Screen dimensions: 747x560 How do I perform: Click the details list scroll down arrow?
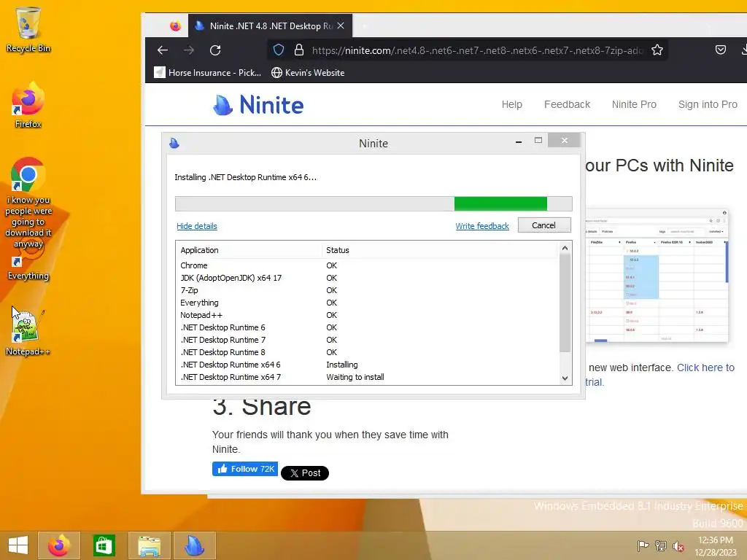[x=565, y=378]
